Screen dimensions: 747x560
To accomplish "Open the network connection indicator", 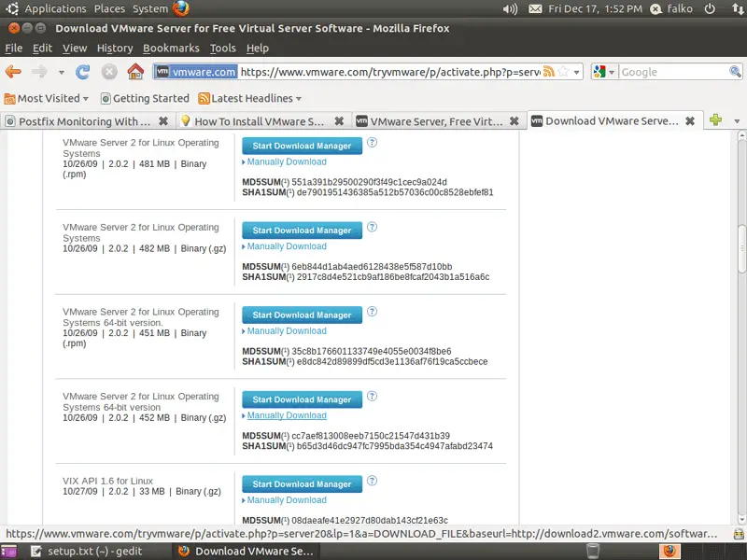I will pos(738,8).
